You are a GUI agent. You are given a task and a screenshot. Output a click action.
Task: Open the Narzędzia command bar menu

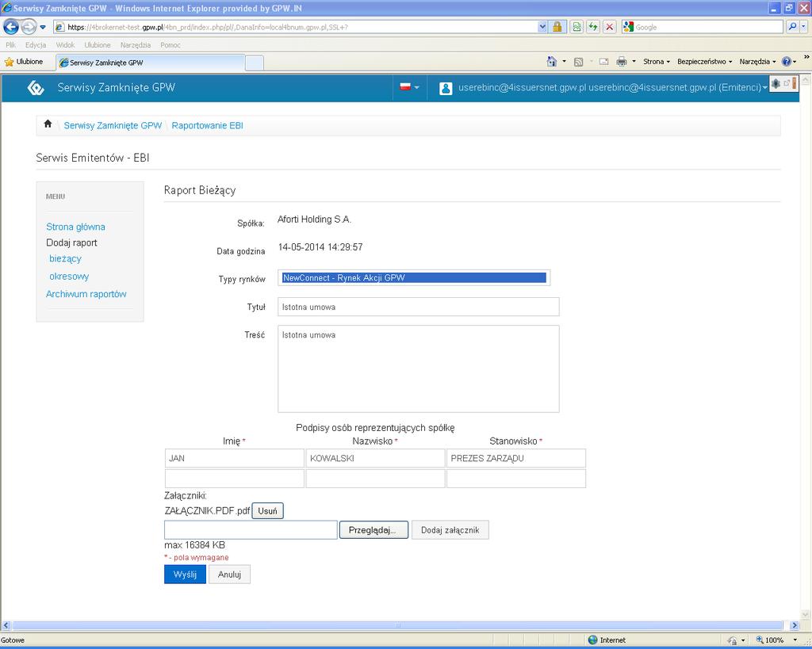(757, 62)
